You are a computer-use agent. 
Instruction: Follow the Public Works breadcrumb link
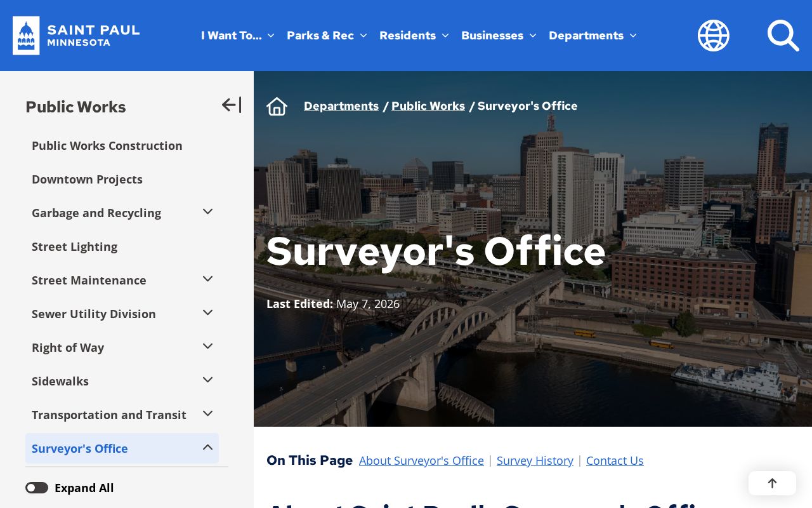pyautogui.click(x=428, y=106)
